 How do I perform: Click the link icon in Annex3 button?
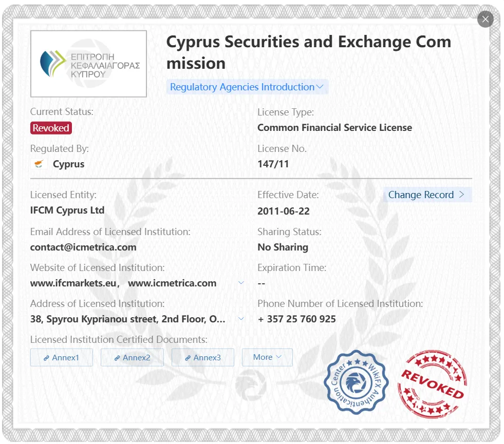click(x=188, y=358)
